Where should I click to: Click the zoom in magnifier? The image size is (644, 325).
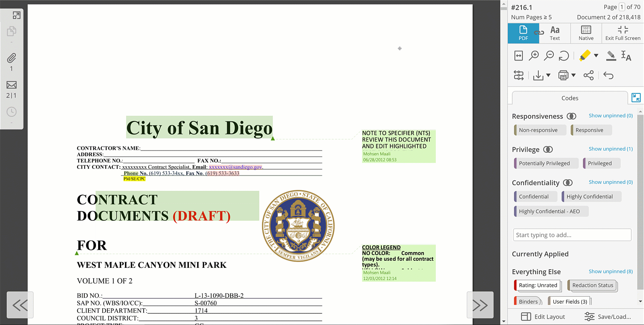point(534,56)
